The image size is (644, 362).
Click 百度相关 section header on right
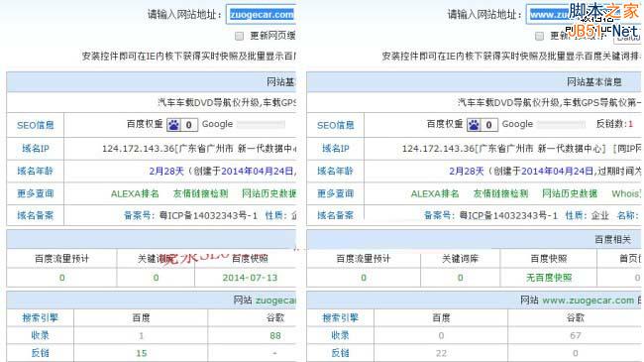click(612, 239)
